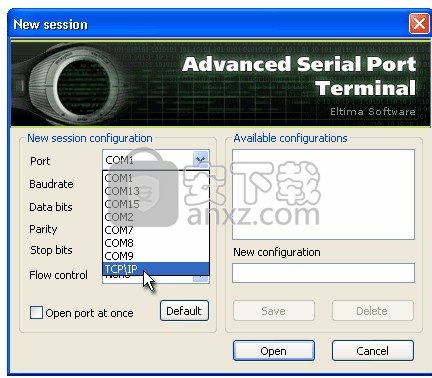Click the Parity label
The height and width of the screenshot is (378, 432).
pyautogui.click(x=43, y=229)
